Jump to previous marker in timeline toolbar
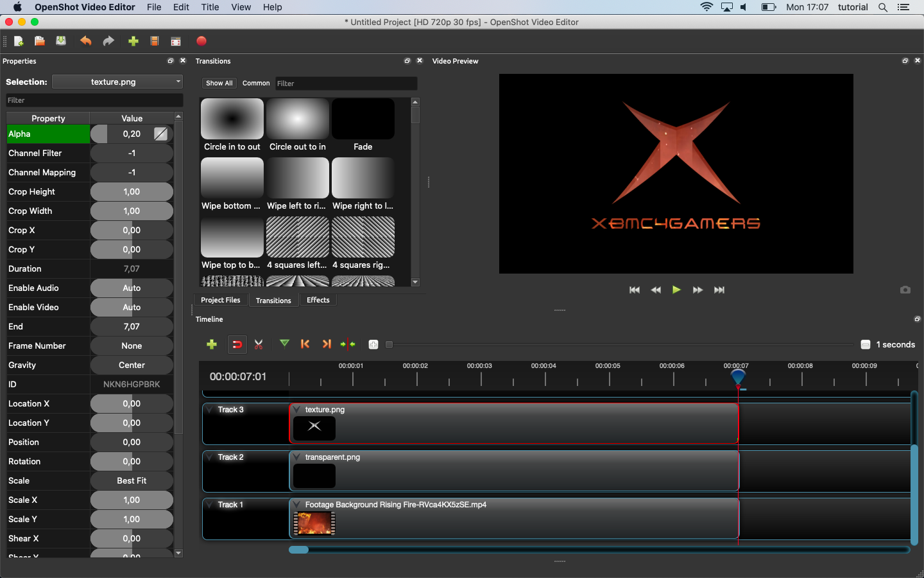 pyautogui.click(x=305, y=344)
